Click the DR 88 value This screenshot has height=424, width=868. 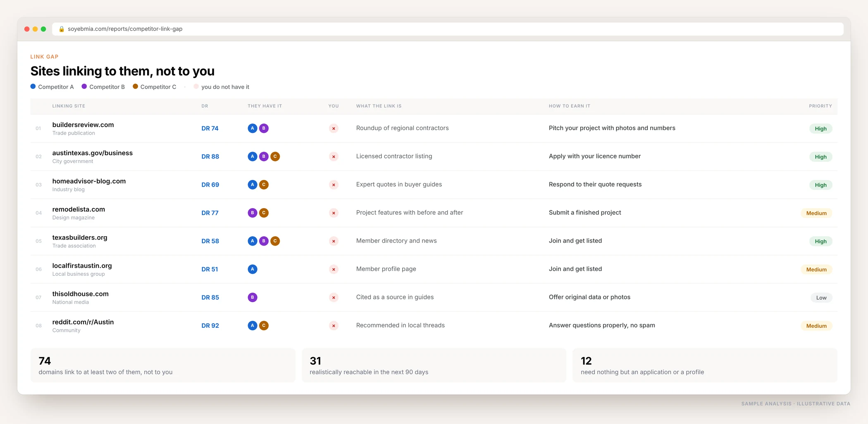tap(210, 156)
